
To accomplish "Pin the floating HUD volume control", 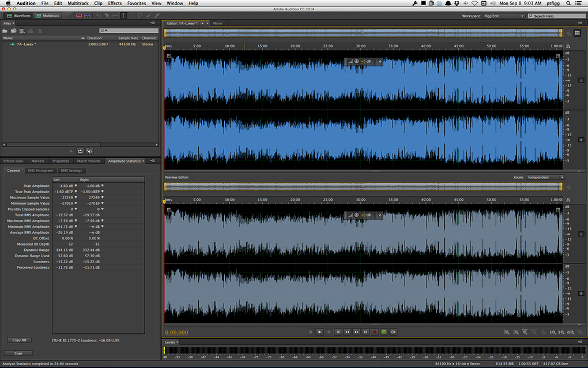I will coord(379,61).
